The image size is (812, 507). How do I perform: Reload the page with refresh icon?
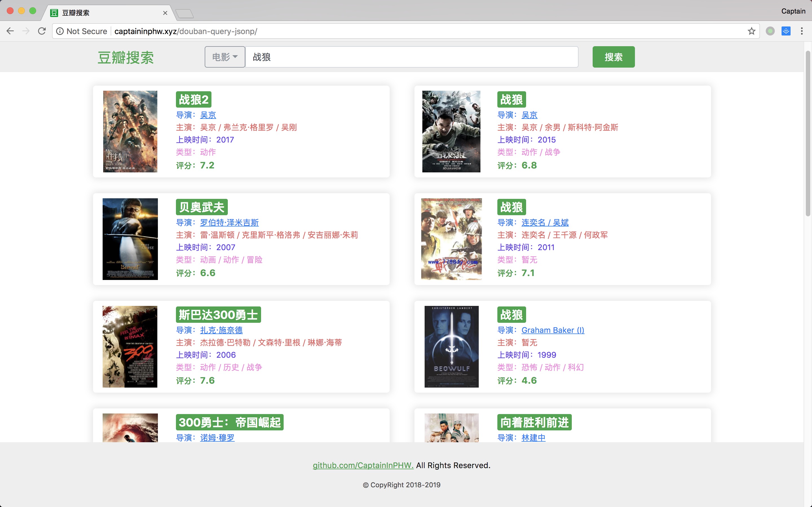(x=42, y=31)
